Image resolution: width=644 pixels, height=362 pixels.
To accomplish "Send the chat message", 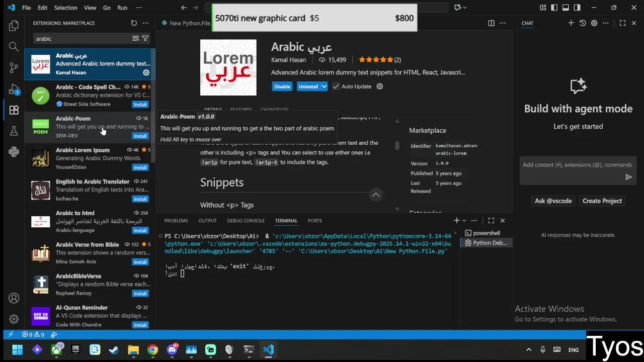I will pyautogui.click(x=628, y=177).
